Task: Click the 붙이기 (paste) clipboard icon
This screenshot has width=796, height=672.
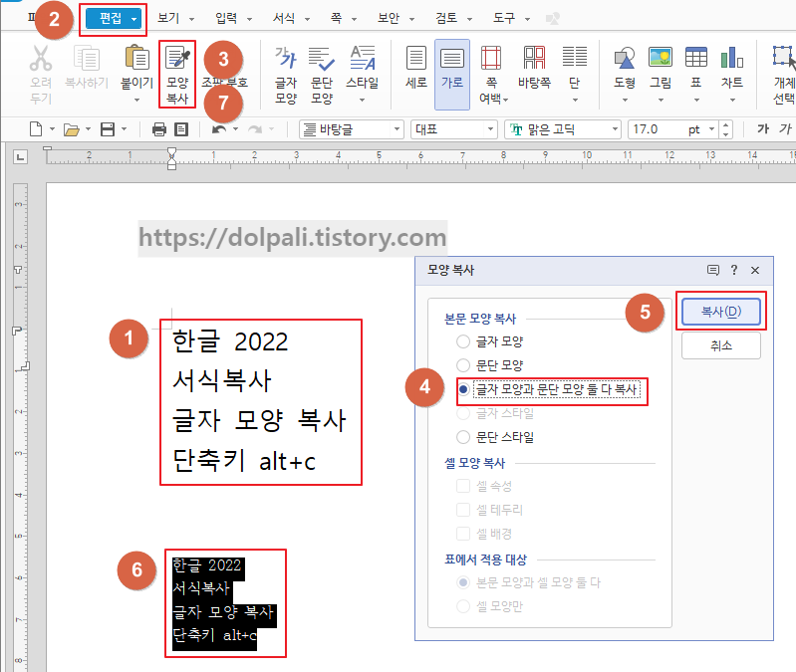Action: click(137, 58)
